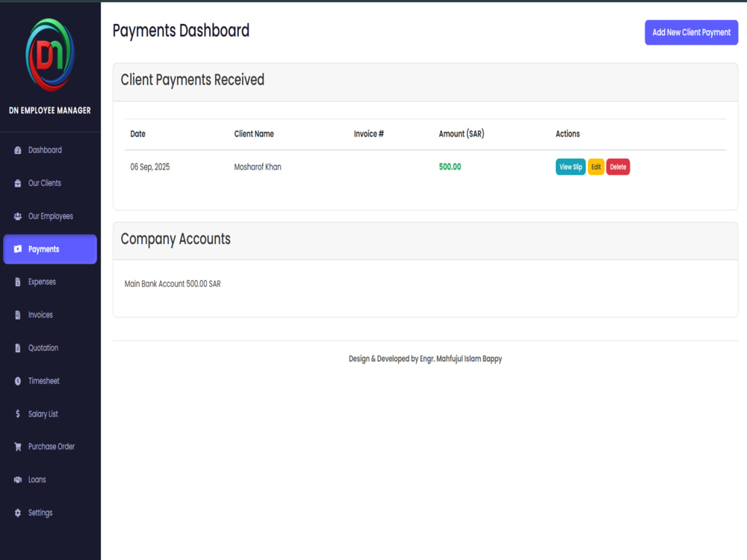Click Add New Client Payment button

click(691, 32)
